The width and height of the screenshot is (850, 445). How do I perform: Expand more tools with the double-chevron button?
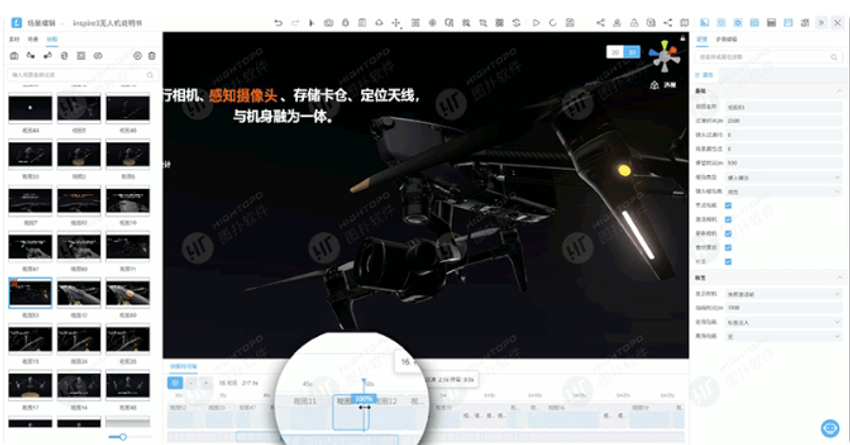[821, 23]
